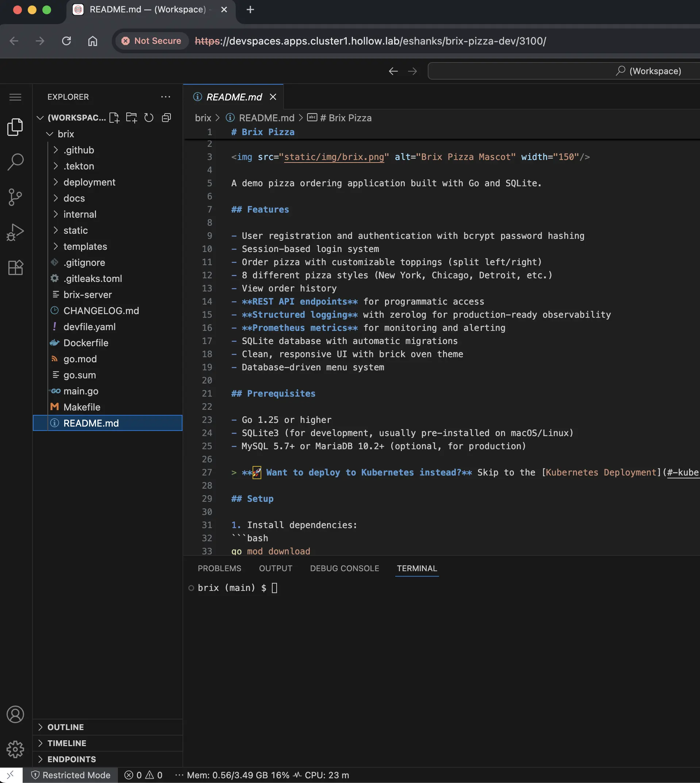
Task: Open .gitleaks.toml file
Action: [x=108, y=279]
